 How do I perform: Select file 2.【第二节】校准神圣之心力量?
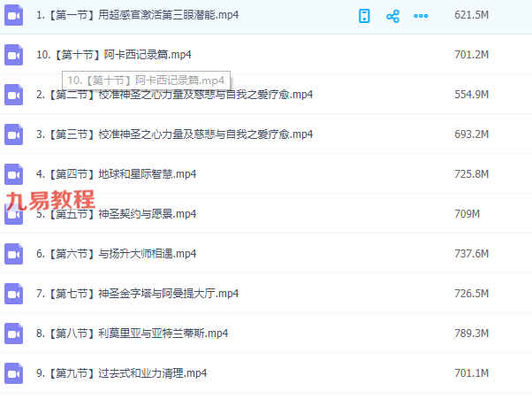pos(174,95)
